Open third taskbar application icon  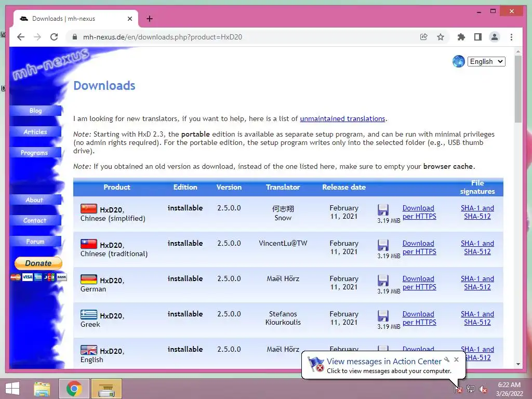(106, 389)
